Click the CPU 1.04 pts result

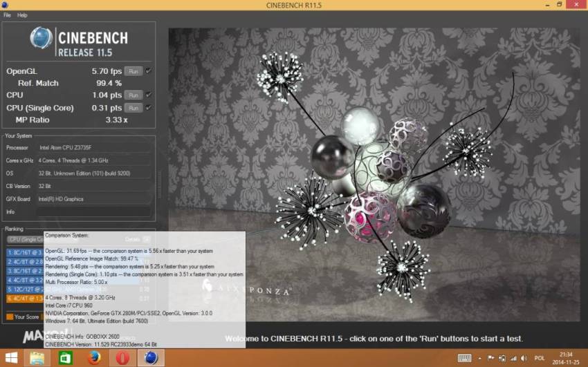107,95
